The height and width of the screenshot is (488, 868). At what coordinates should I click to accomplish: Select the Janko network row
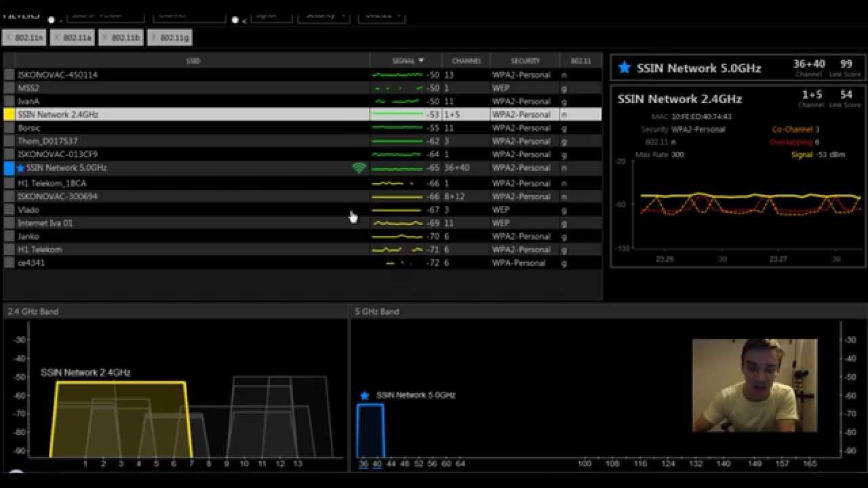pyautogui.click(x=302, y=237)
